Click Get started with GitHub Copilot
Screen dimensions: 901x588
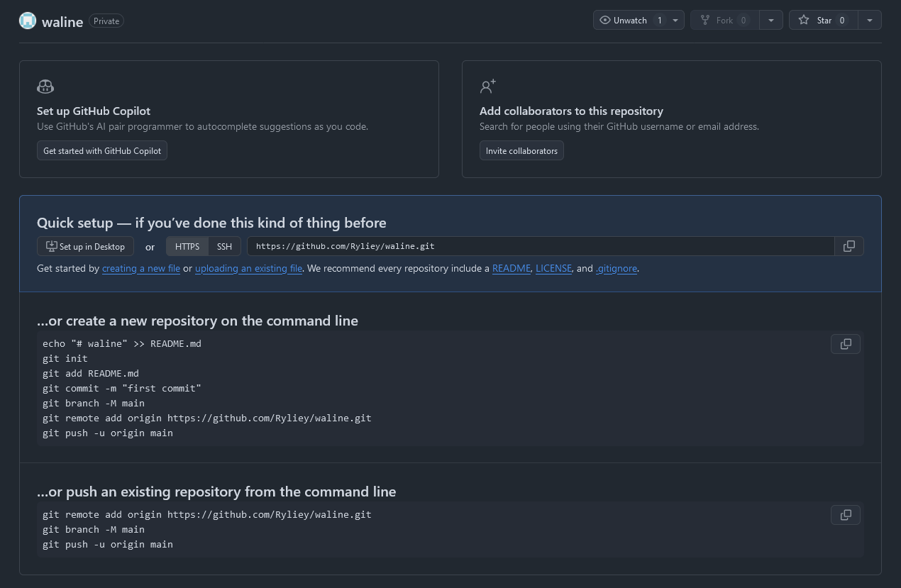pyautogui.click(x=101, y=150)
